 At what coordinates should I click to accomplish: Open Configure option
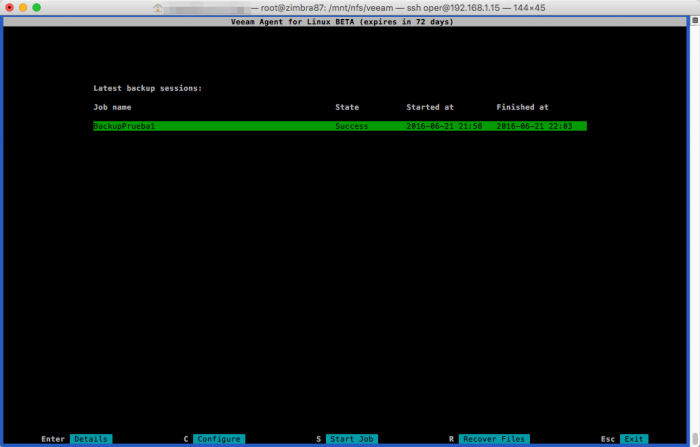tap(219, 439)
